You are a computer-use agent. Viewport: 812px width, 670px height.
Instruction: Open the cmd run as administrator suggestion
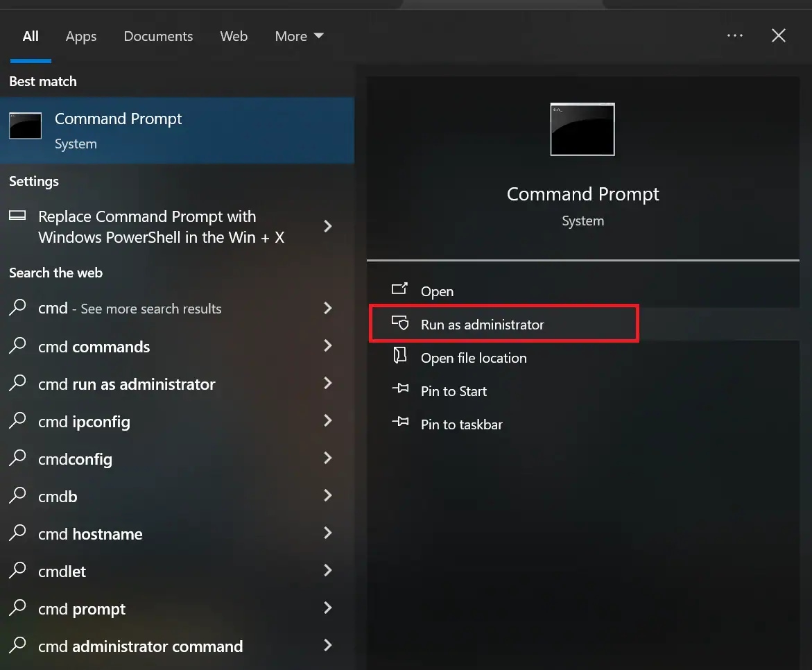coord(127,384)
